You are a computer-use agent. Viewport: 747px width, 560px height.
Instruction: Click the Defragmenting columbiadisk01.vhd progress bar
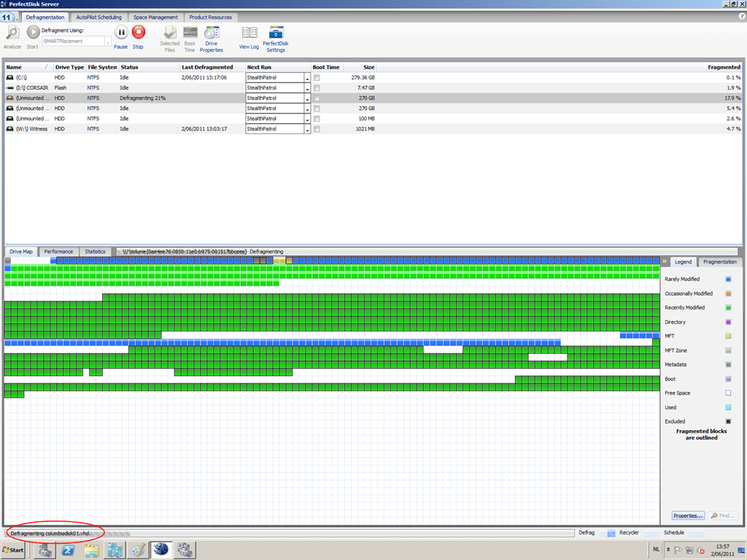pos(290,533)
